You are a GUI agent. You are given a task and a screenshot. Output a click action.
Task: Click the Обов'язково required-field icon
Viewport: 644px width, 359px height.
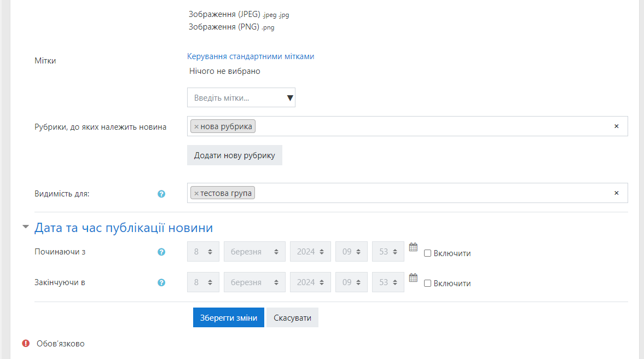click(26, 343)
